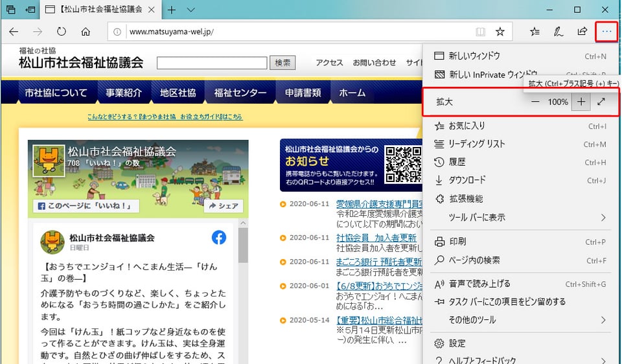Open 愛媛県介護支援専門員 news link
This screenshot has height=364, width=622.
tap(379, 204)
